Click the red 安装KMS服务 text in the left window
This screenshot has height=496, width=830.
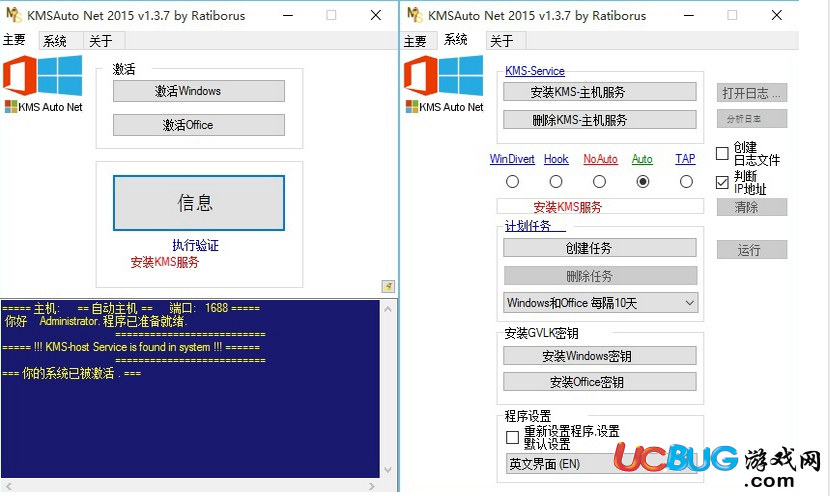(x=165, y=262)
